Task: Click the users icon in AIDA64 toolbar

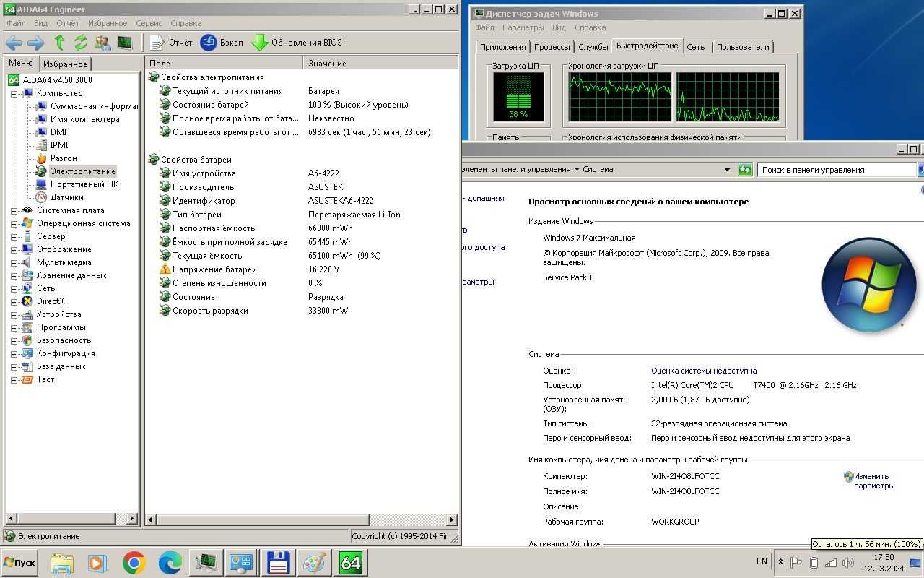Action: pyautogui.click(x=103, y=43)
